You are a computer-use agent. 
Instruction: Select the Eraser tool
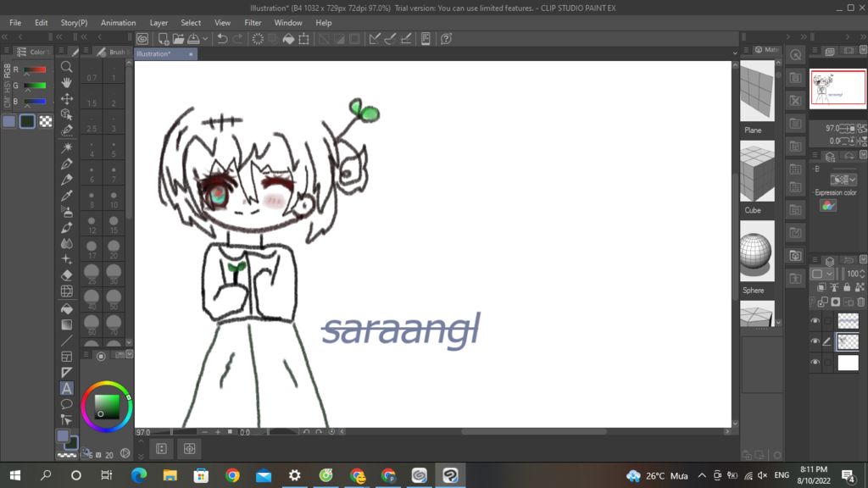(x=66, y=275)
